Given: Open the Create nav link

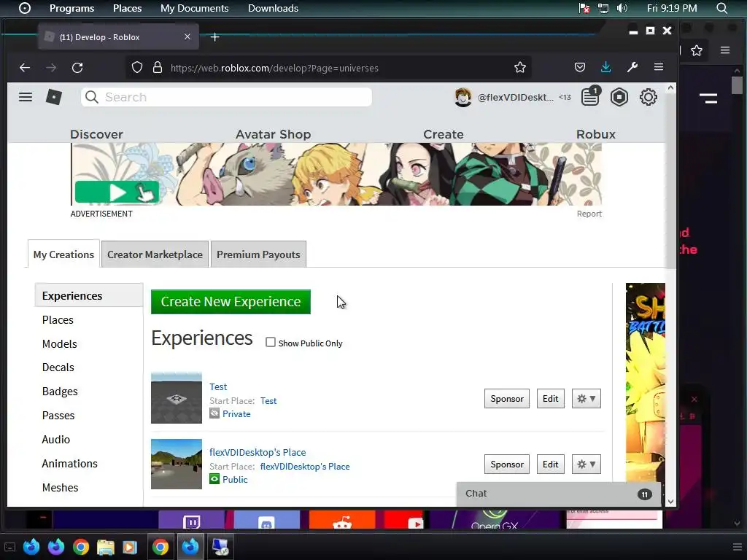Looking at the screenshot, I should [x=444, y=134].
